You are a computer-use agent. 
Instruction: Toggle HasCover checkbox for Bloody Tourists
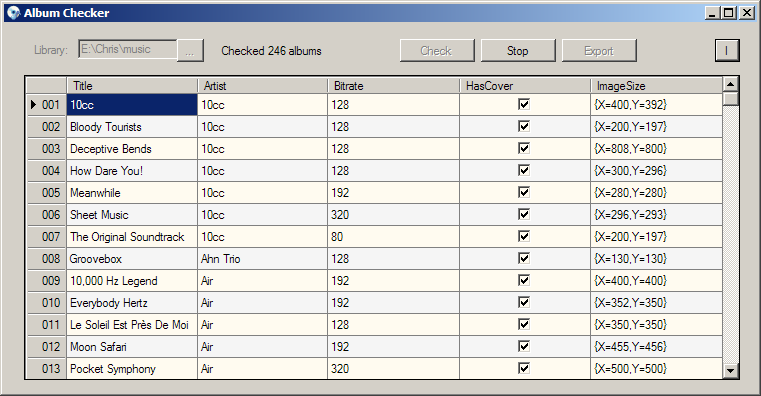(x=524, y=127)
